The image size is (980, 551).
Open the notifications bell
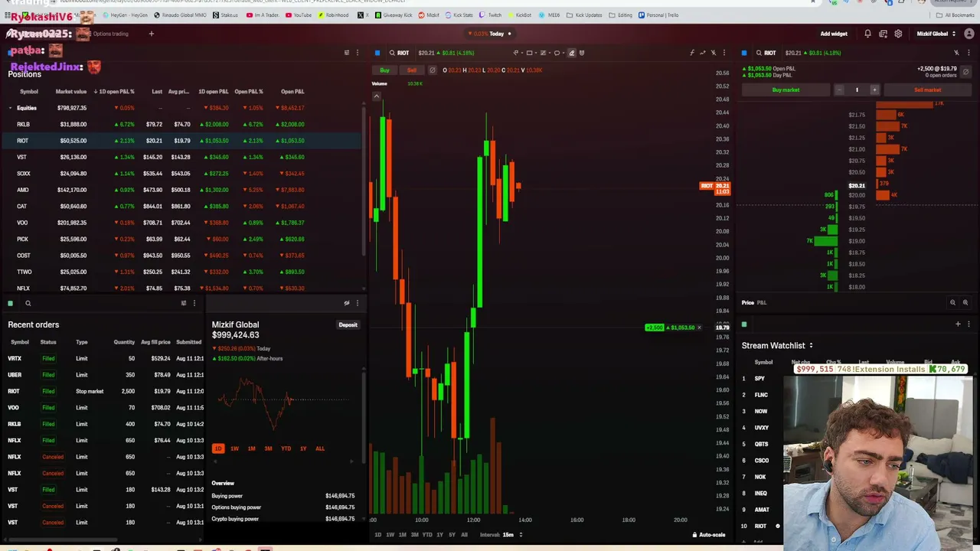click(867, 34)
